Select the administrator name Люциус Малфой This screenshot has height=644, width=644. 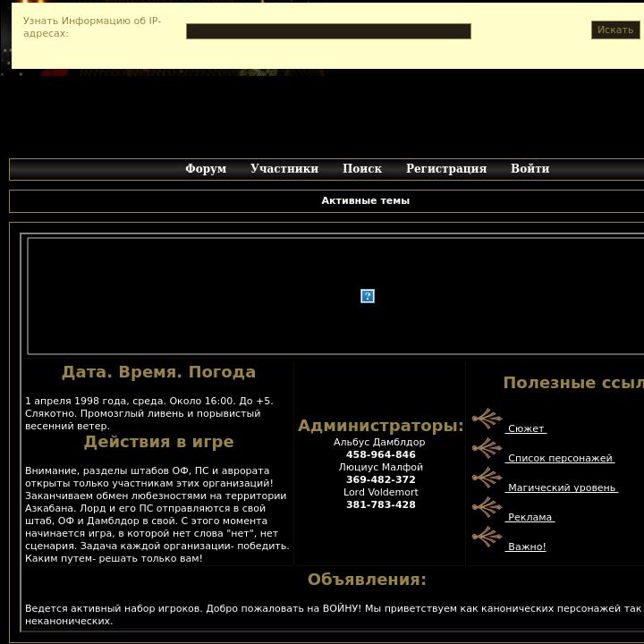point(381,468)
